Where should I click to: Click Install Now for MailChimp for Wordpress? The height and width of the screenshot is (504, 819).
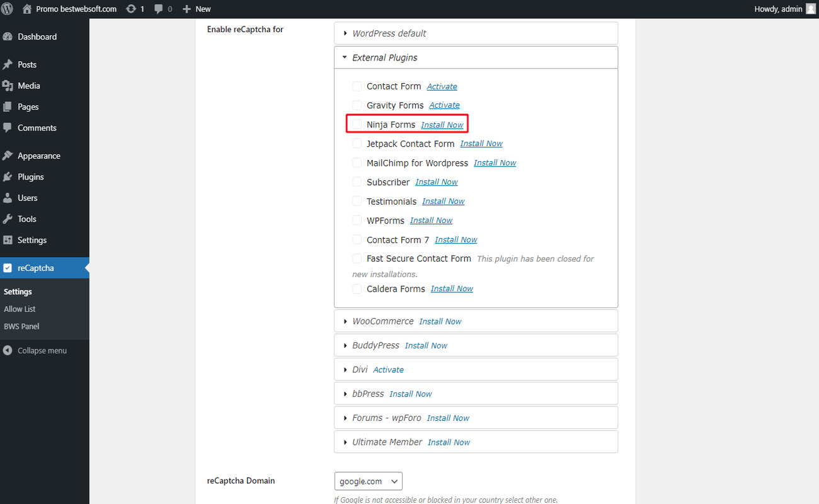[x=495, y=163]
